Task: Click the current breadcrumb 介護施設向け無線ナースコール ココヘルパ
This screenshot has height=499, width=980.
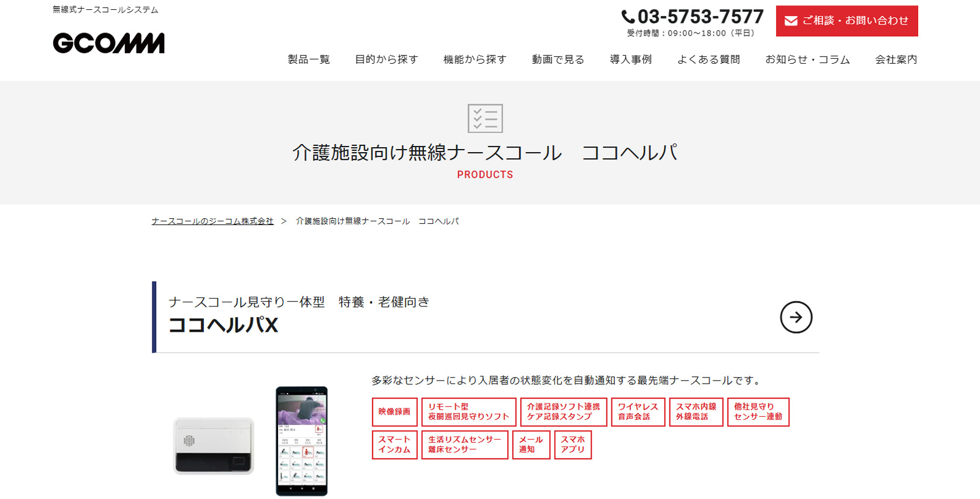Action: (377, 221)
